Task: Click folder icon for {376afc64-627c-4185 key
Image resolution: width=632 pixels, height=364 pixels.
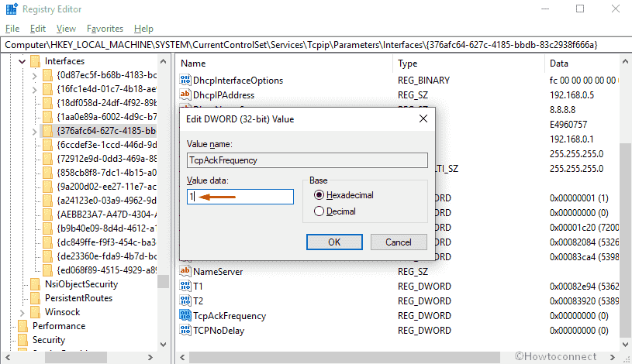Action: point(47,131)
